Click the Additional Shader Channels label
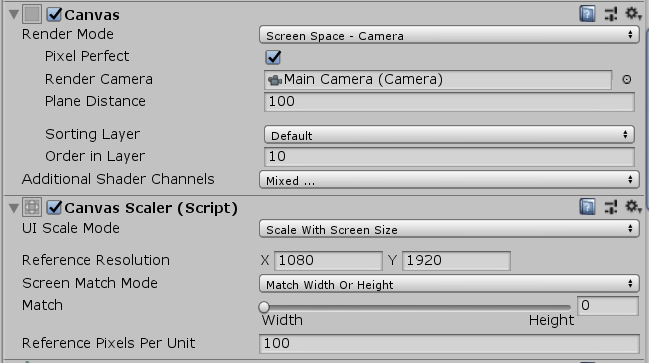 pyautogui.click(x=118, y=179)
